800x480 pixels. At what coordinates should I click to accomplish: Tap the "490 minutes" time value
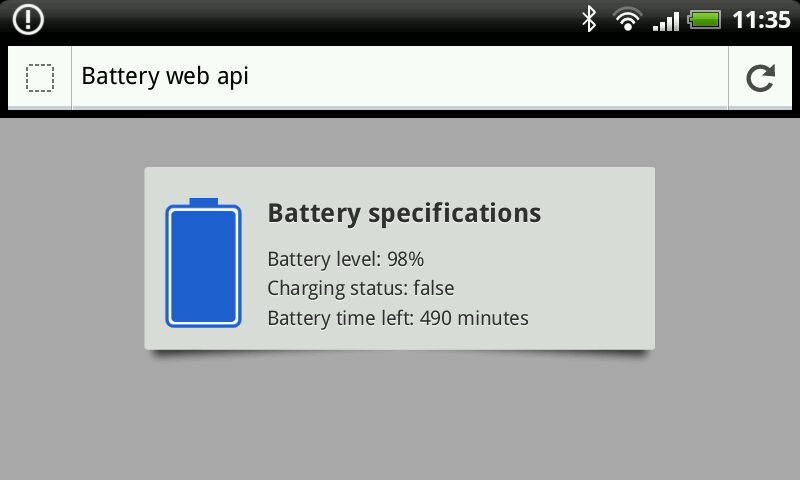tap(474, 318)
